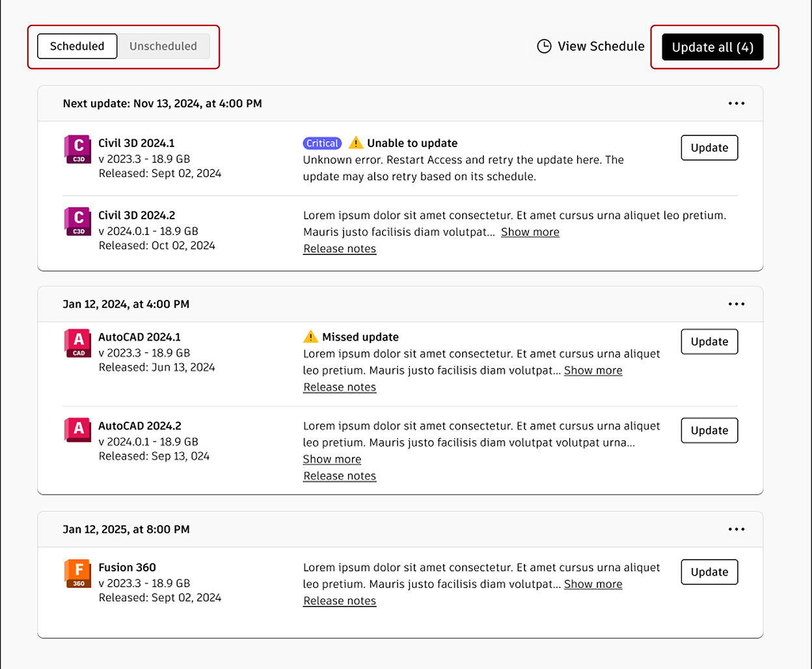
Task: Click the AutoCAD 2024.2 product icon
Action: point(77,431)
